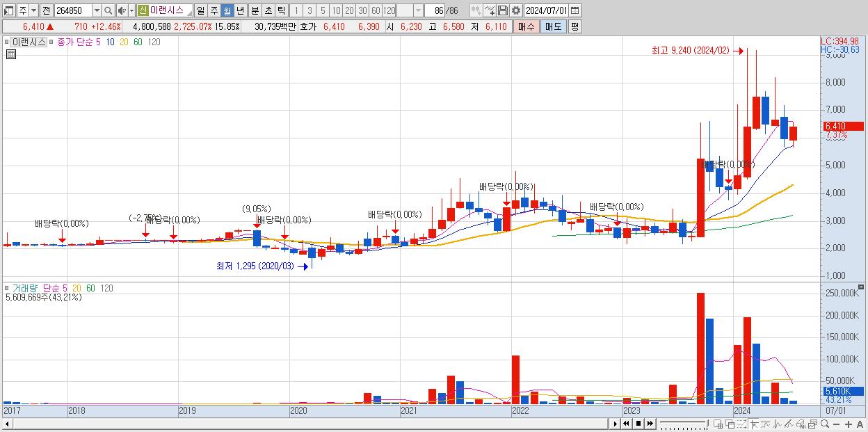Select daily chart 일

[x=200, y=10]
